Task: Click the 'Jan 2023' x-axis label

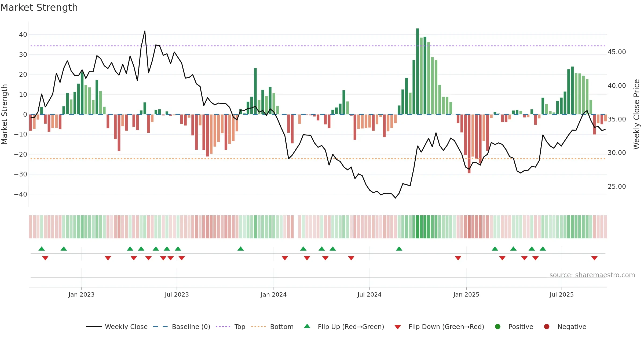Action: [82, 295]
